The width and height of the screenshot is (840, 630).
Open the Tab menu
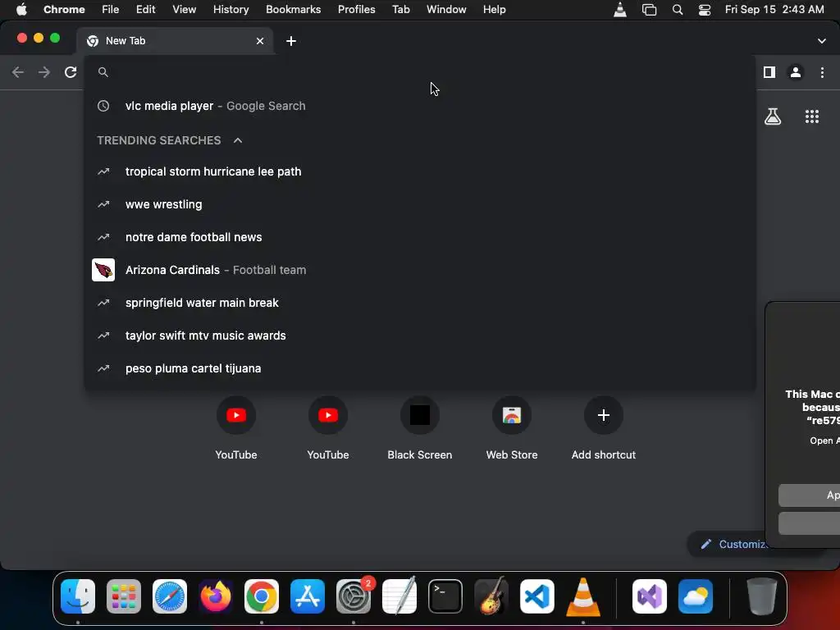tap(400, 9)
